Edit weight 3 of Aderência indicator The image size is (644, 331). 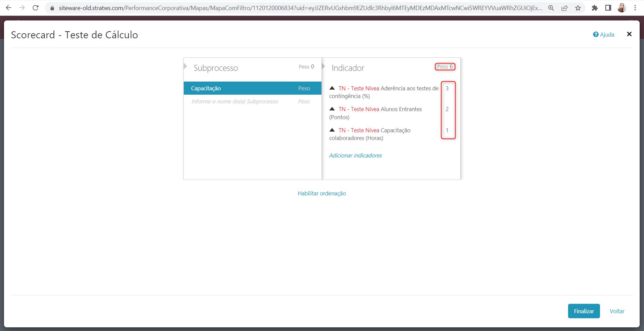[x=447, y=88]
